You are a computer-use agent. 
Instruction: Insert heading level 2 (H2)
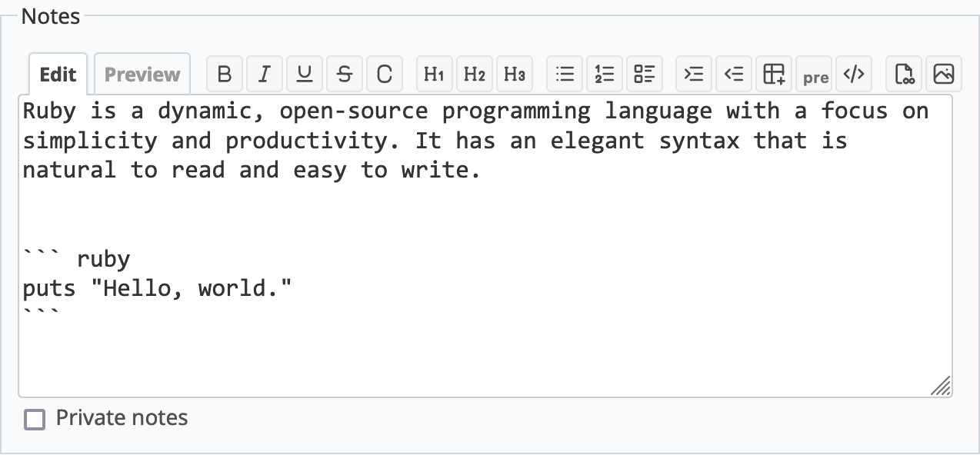(475, 74)
